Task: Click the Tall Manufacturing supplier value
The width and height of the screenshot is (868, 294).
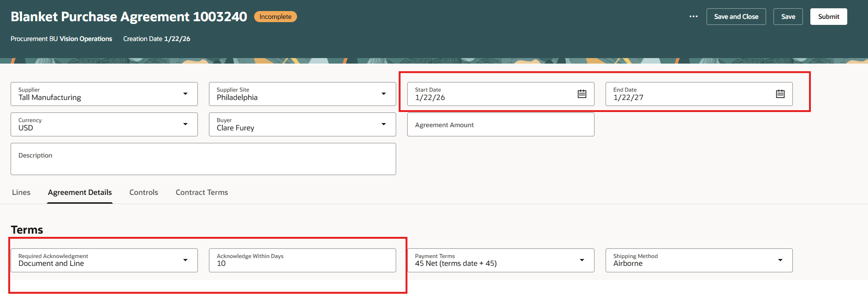Action: [x=50, y=98]
